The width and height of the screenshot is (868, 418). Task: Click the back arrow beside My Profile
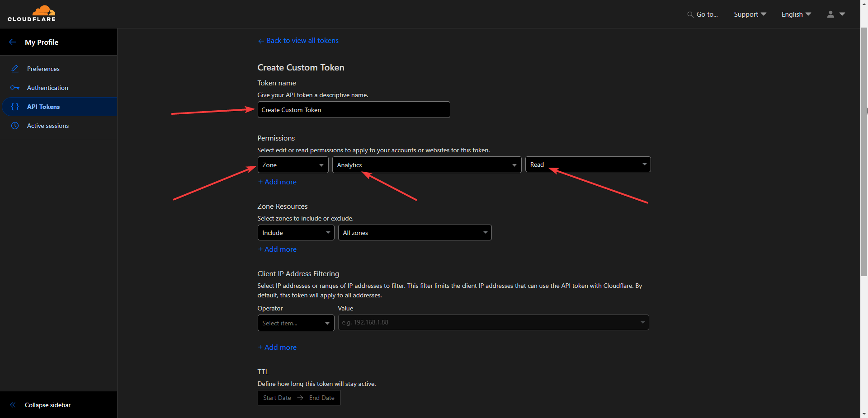click(x=13, y=42)
